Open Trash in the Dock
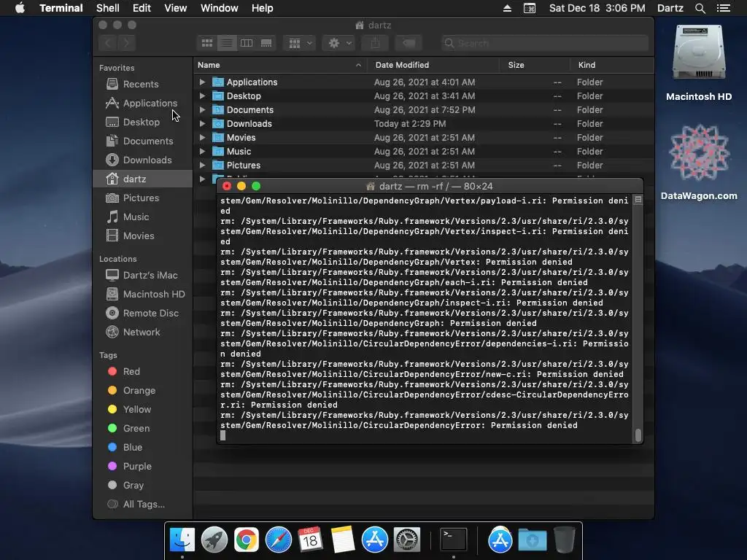The image size is (747, 560). coord(565,540)
